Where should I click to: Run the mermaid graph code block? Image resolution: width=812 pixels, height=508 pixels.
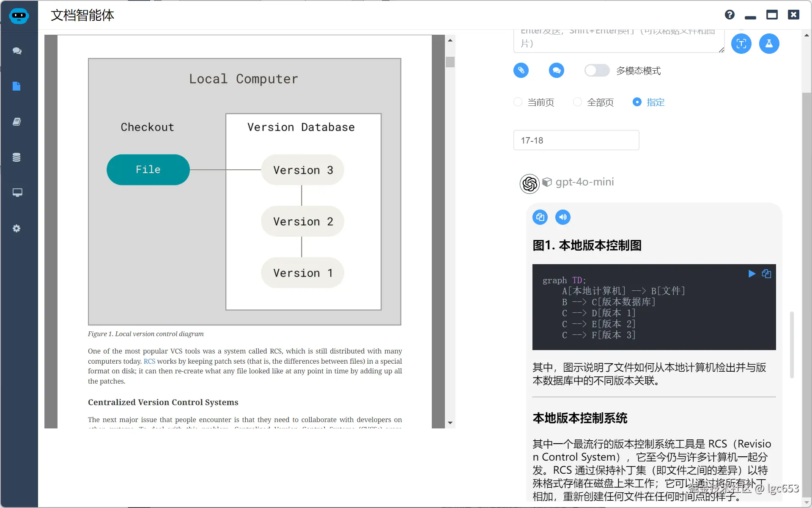coord(752,274)
